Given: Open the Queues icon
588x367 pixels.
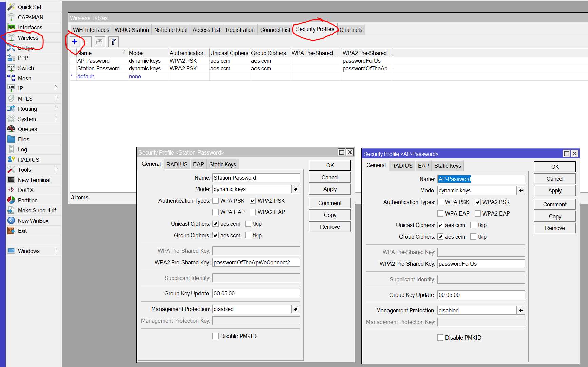Looking at the screenshot, I should click(11, 129).
